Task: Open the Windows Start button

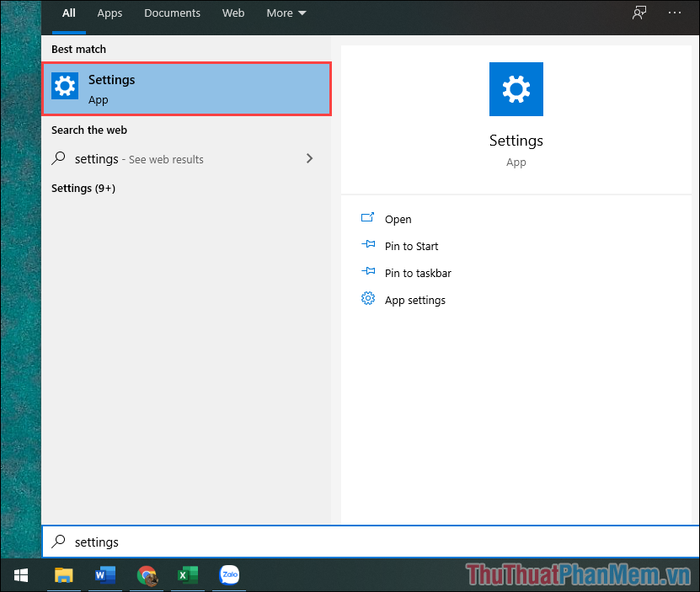Action: tap(21, 575)
